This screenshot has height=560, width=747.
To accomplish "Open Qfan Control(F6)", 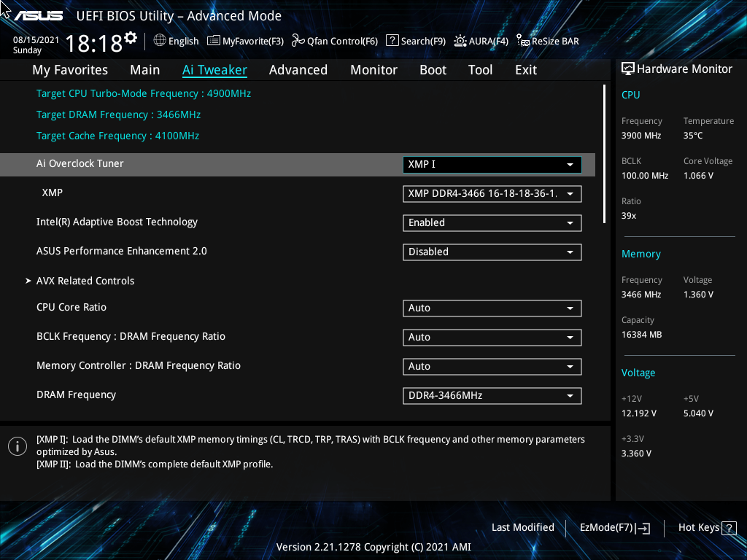I will [x=335, y=41].
